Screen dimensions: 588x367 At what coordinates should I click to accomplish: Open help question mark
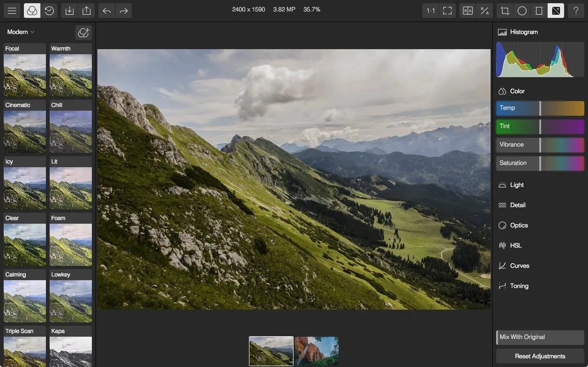click(x=576, y=11)
